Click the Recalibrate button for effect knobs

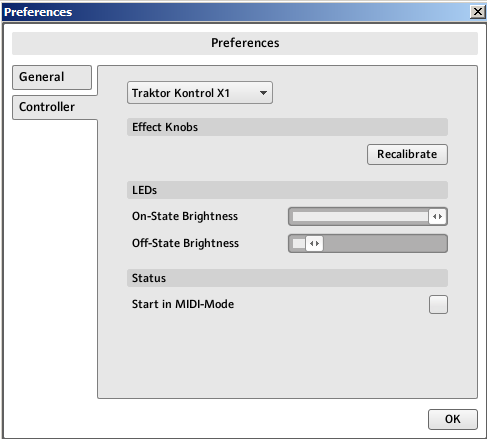(407, 154)
